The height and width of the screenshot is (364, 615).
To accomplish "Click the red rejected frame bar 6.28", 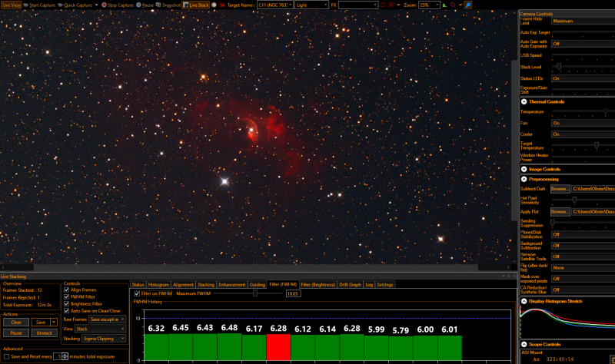I will pos(278,347).
